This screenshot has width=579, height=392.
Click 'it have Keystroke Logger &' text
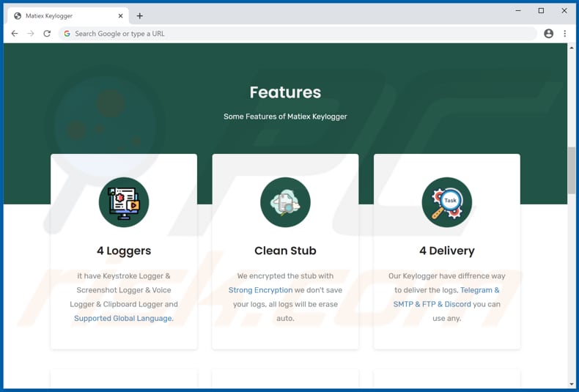click(x=124, y=276)
